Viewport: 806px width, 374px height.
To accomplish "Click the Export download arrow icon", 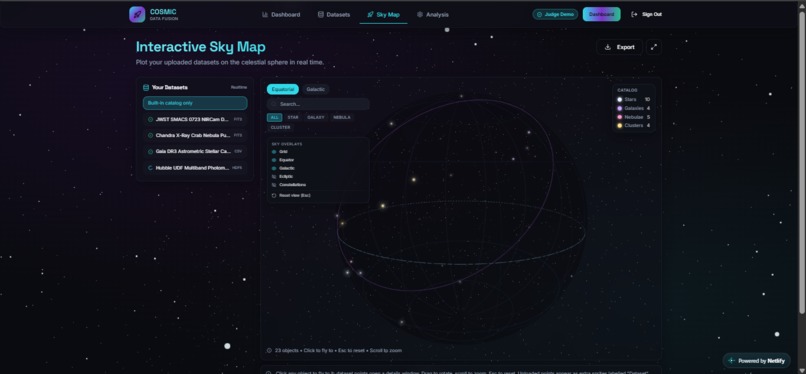I will [608, 47].
